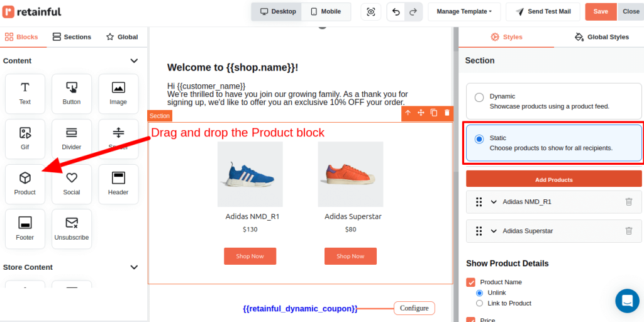Switch to Desktop preview
Screen dimensions: 644x322
click(277, 11)
